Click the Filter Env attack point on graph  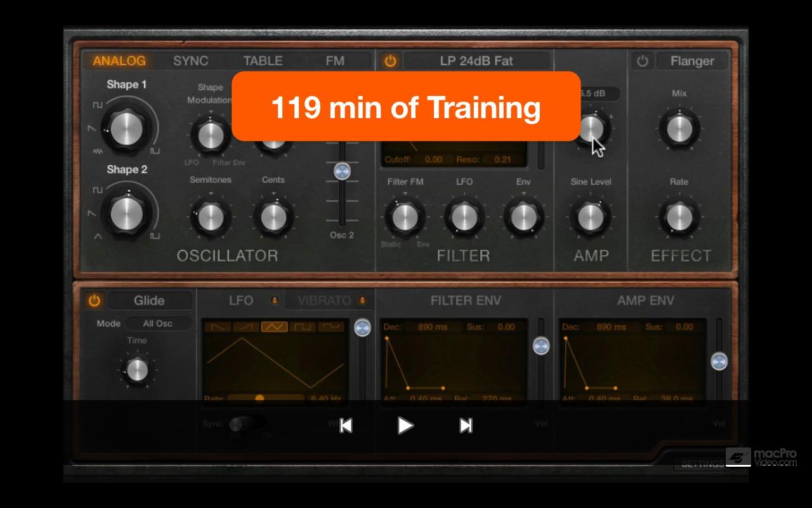pyautogui.click(x=386, y=338)
